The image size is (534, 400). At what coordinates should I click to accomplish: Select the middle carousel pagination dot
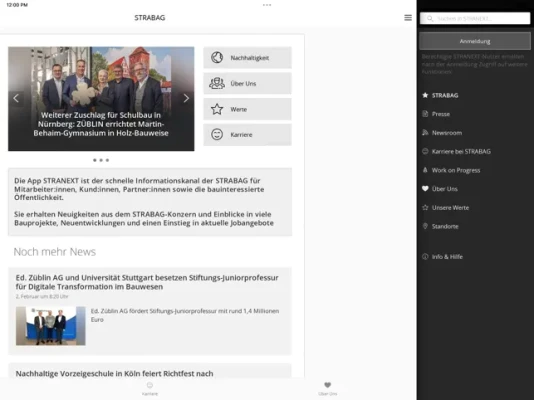coord(101,160)
